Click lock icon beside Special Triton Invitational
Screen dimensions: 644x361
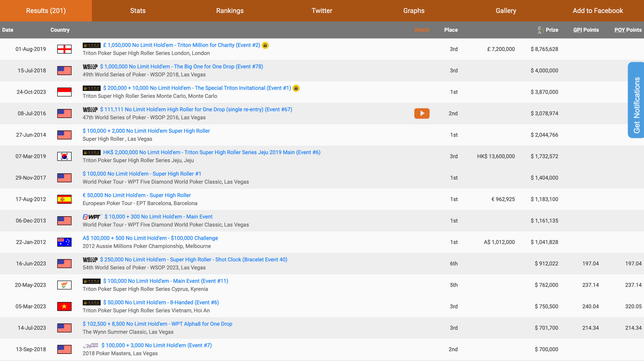(x=296, y=88)
